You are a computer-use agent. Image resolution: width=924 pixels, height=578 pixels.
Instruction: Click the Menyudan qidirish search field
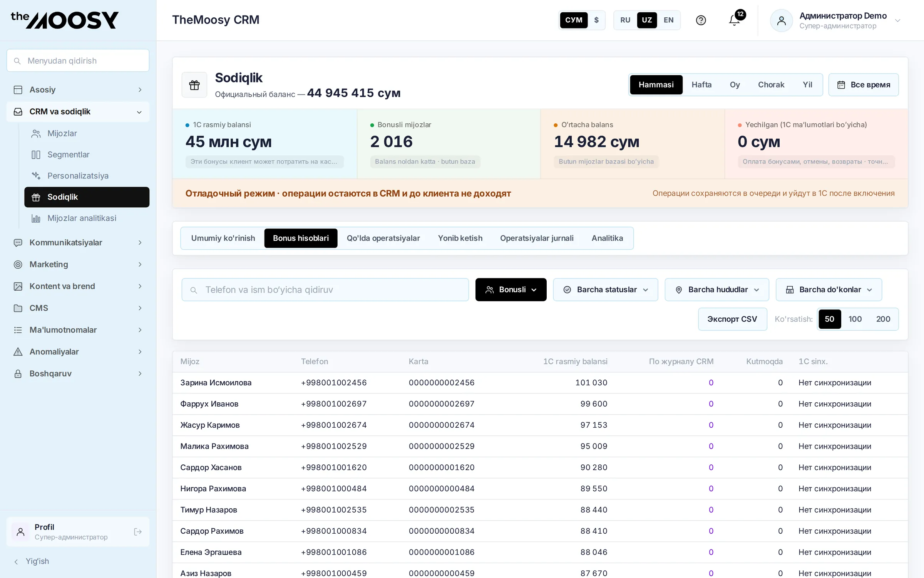click(78, 60)
